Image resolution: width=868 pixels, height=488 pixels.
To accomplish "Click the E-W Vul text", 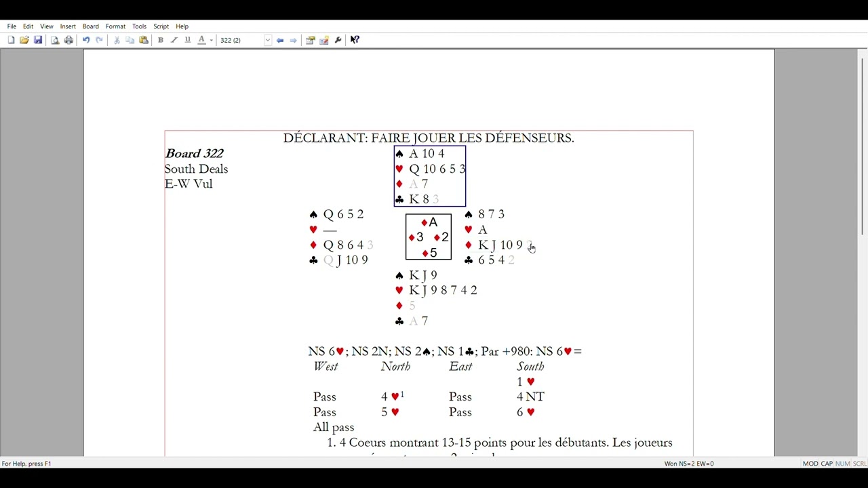I will pos(189,184).
